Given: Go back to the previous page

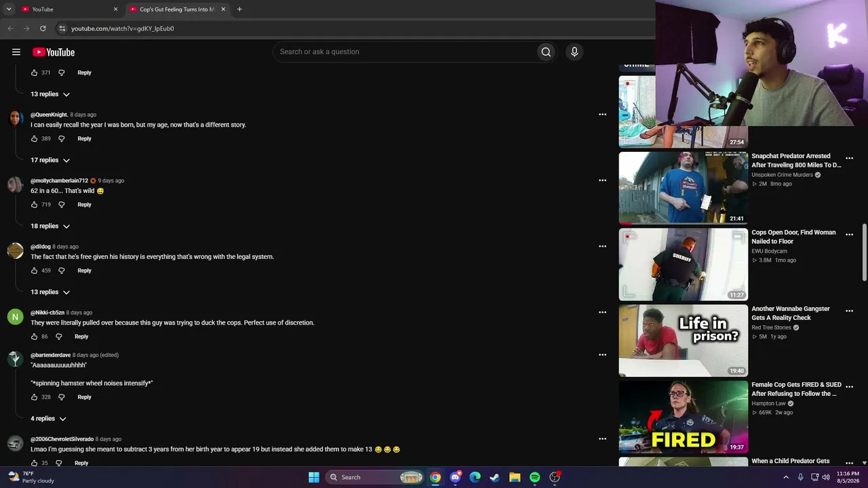Looking at the screenshot, I should coord(10,28).
